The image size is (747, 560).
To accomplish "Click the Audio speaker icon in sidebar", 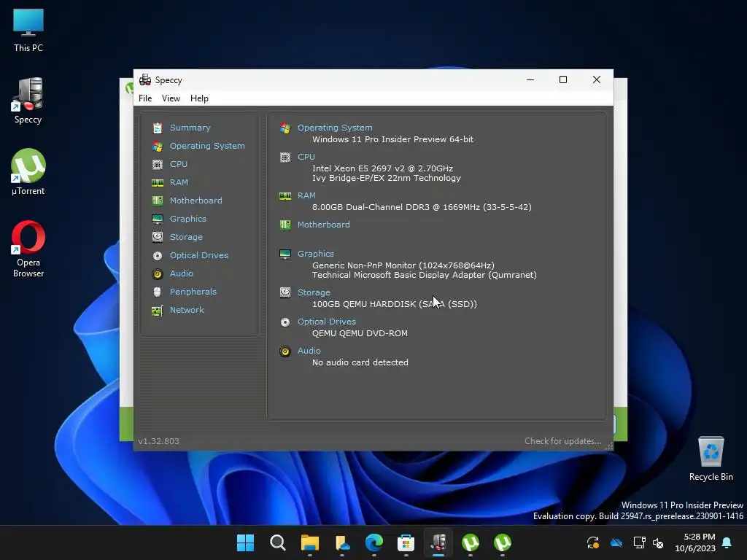I will click(158, 274).
